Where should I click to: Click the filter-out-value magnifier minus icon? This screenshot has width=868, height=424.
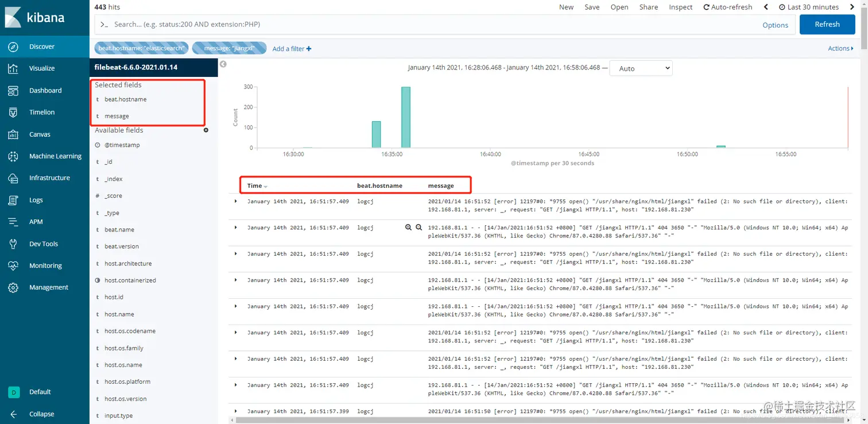pos(419,228)
